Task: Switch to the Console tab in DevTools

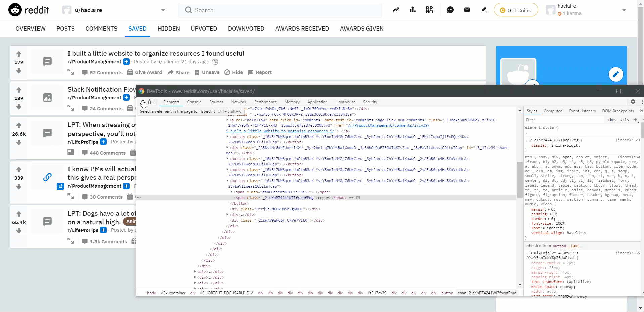Action: [x=194, y=102]
